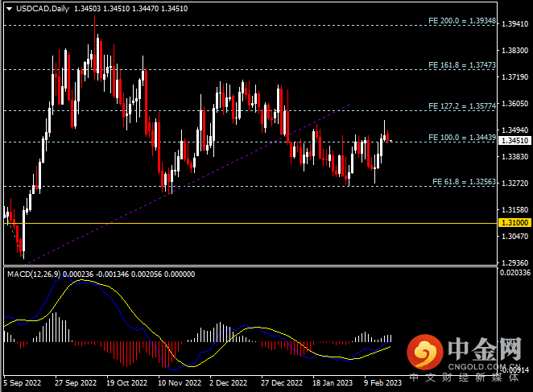
Task: Select the FE 61.8 = 1.32563 level
Action: click(x=463, y=180)
